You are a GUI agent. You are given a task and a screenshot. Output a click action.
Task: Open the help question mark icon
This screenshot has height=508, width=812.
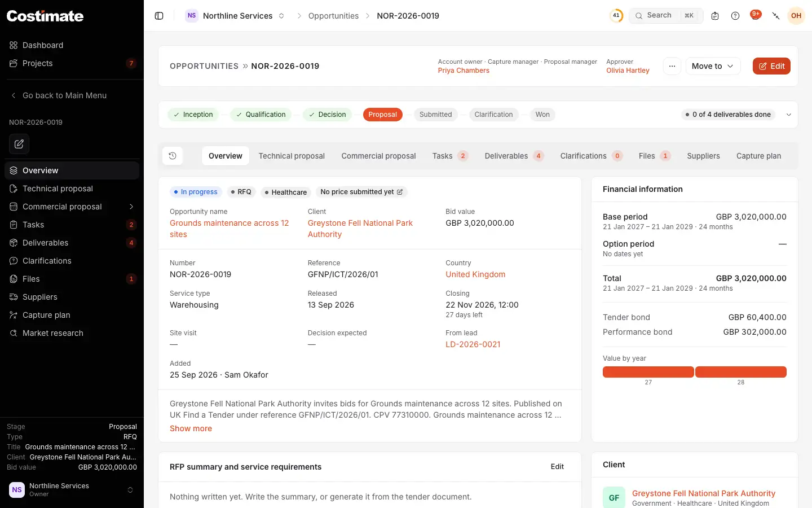(735, 16)
